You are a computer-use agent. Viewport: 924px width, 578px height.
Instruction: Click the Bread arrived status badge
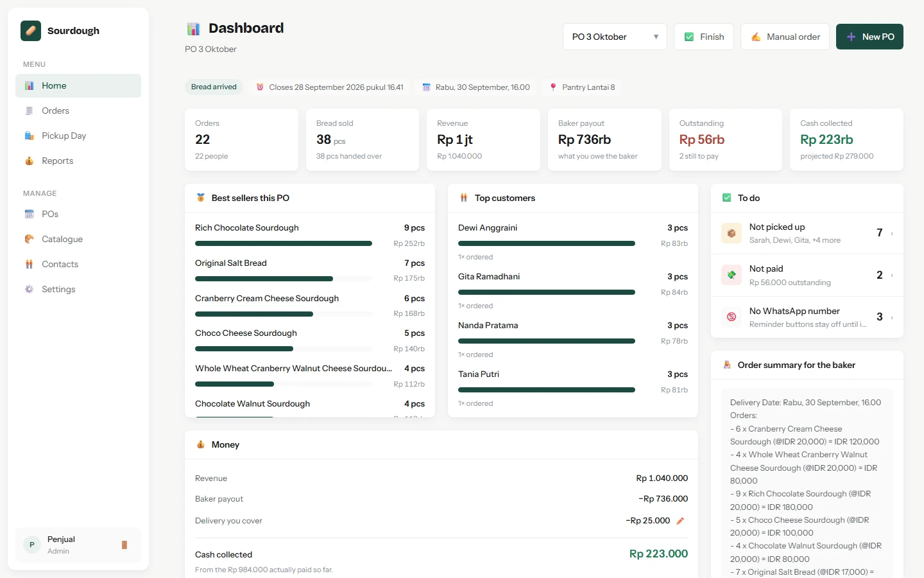click(x=214, y=87)
